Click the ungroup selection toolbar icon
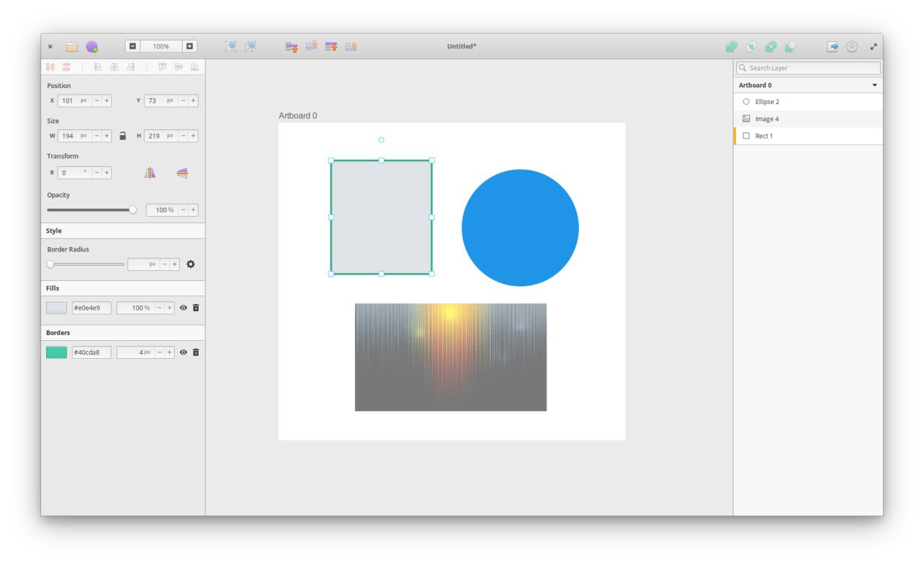The width and height of the screenshot is (924, 564). coord(250,46)
